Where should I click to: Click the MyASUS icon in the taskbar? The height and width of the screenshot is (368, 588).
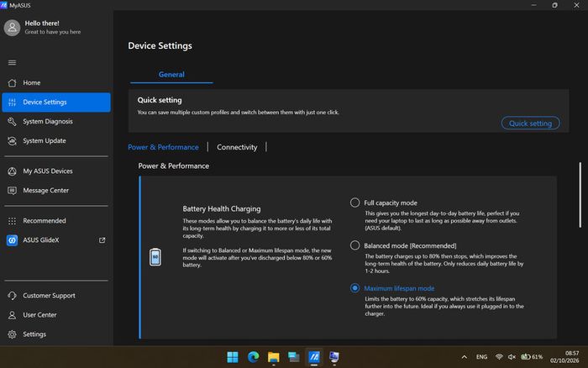pos(314,357)
